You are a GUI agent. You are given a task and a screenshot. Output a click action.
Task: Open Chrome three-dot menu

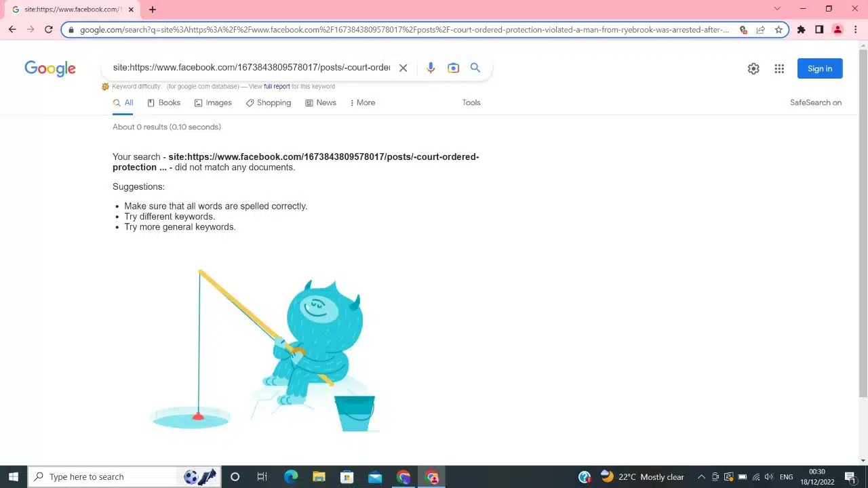pyautogui.click(x=855, y=30)
